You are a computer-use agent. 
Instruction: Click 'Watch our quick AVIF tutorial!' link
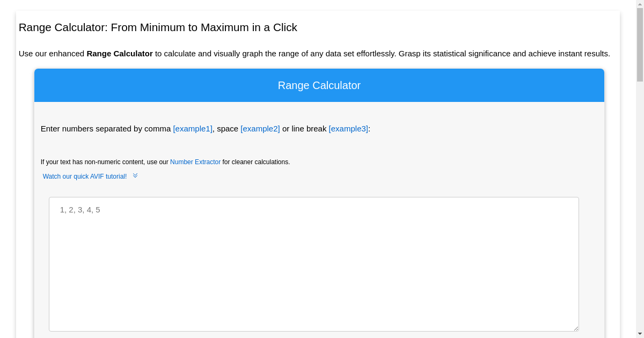pyautogui.click(x=85, y=176)
